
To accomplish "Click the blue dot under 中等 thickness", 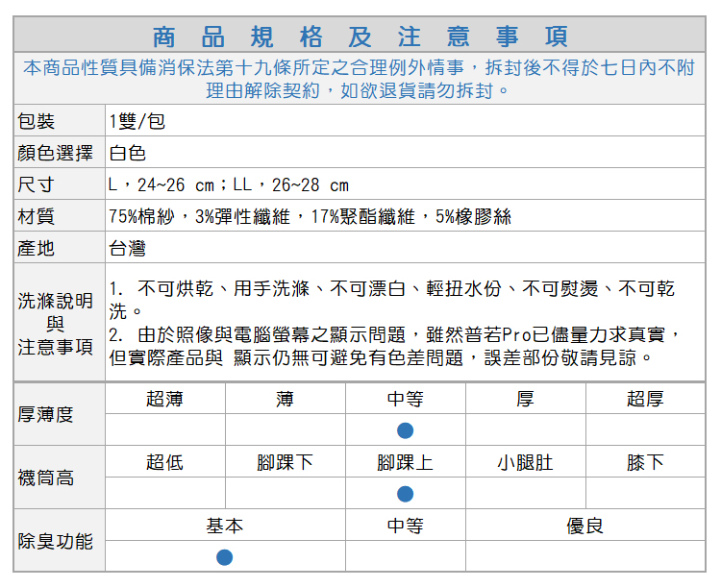I will point(405,429).
